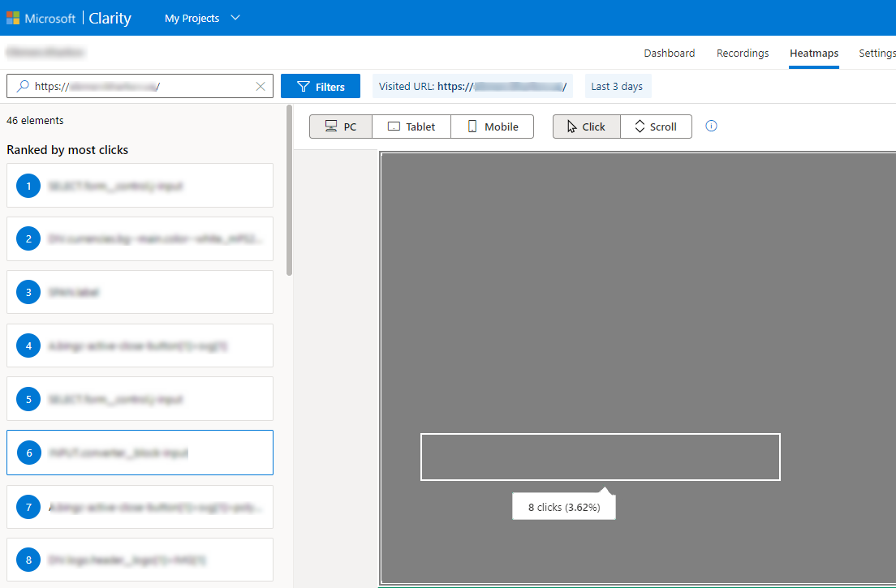Focus the URL search input field
The image size is (896, 588).
click(x=140, y=86)
